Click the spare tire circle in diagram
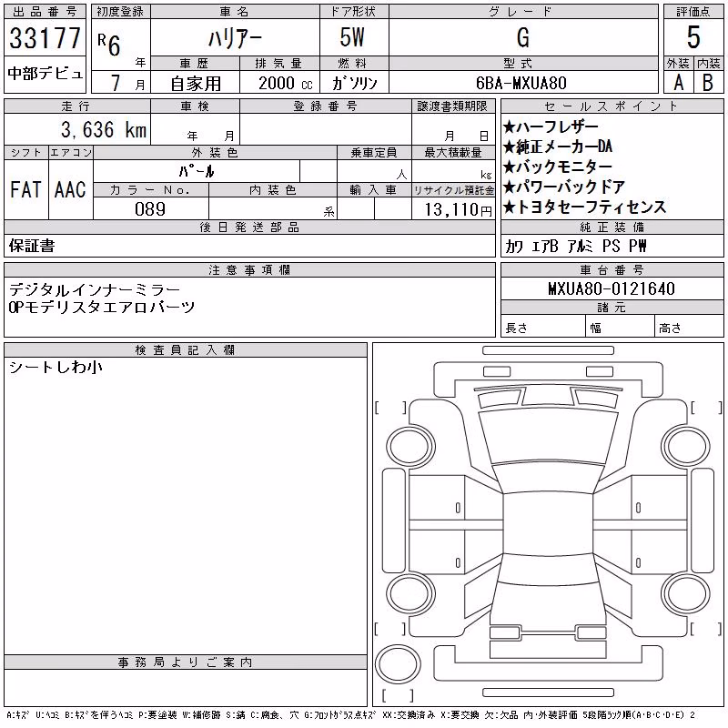Screen dimensions: 728x728 398,664
